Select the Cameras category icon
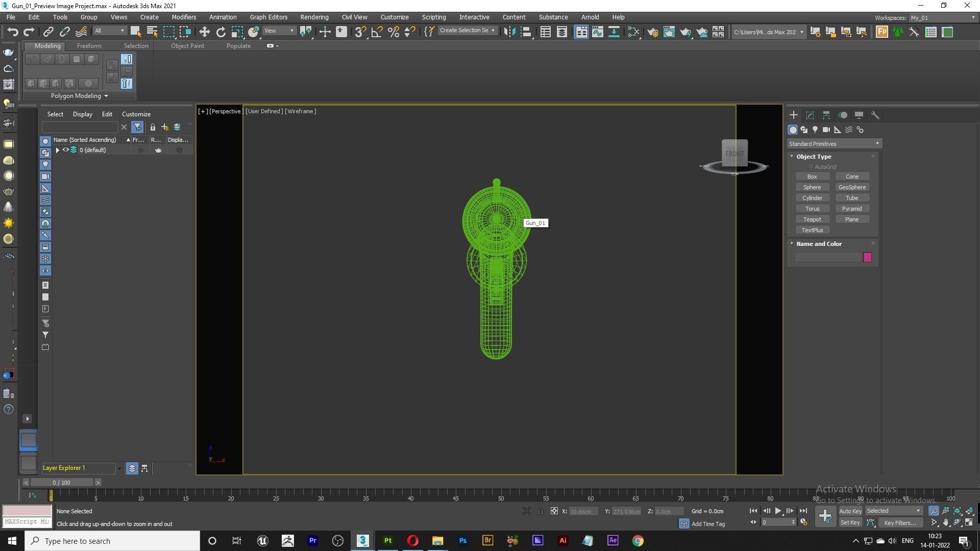This screenshot has width=980, height=551. click(x=826, y=130)
